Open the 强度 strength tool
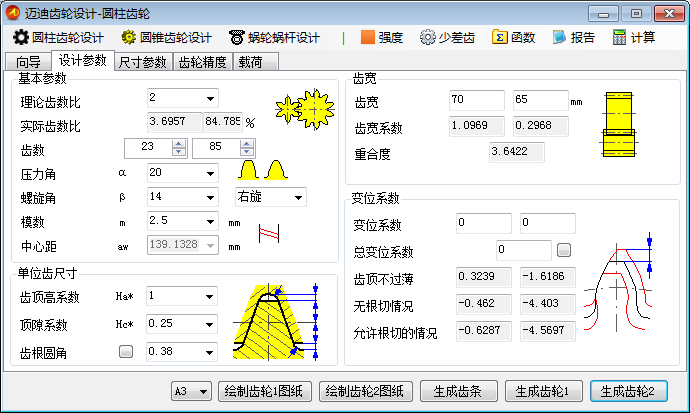 coord(382,38)
